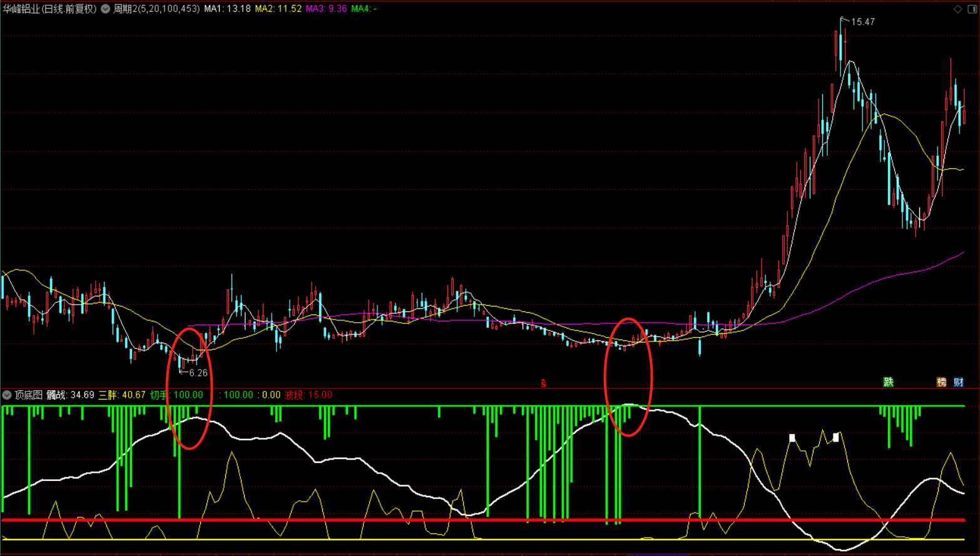Click the 周期2(5,20,100,453) indicator parameters
Image resolution: width=980 pixels, height=556 pixels.
pyautogui.click(x=156, y=9)
